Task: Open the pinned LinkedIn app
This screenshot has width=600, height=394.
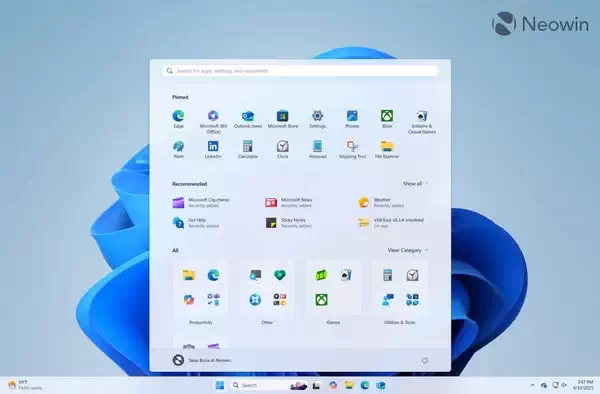Action: pos(213,150)
